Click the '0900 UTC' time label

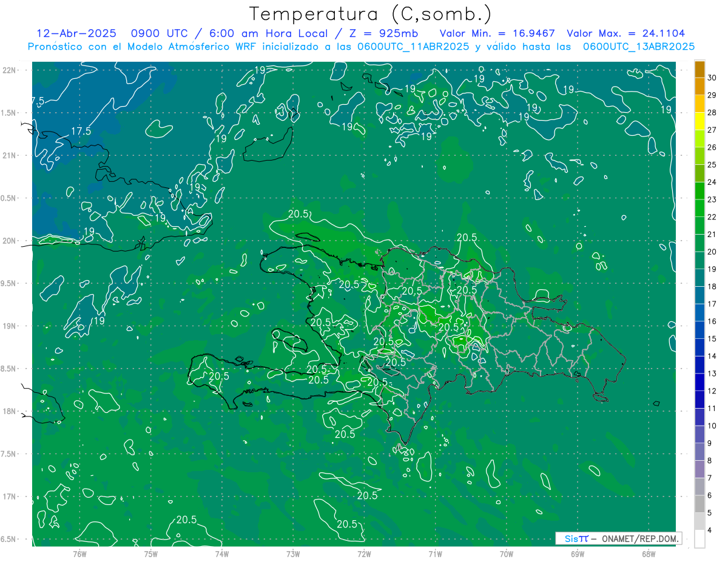[x=160, y=33]
